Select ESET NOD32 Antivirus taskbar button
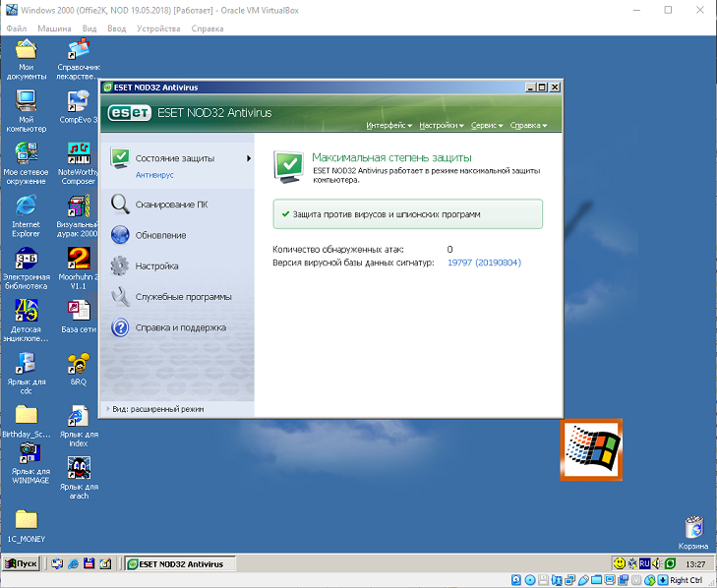The width and height of the screenshot is (717, 588). pyautogui.click(x=181, y=564)
